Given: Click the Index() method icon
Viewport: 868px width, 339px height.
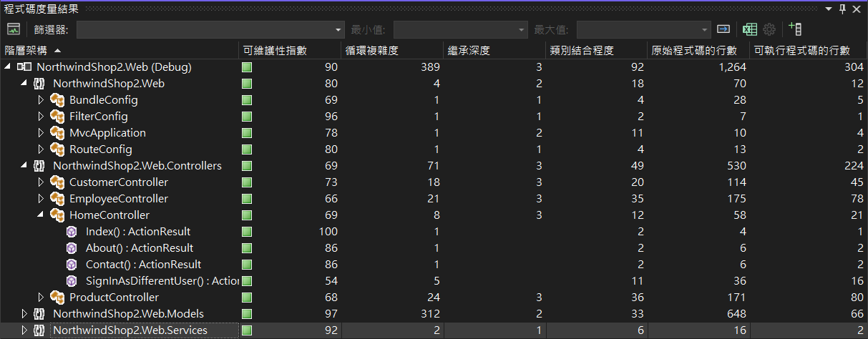Looking at the screenshot, I should click(x=72, y=232).
